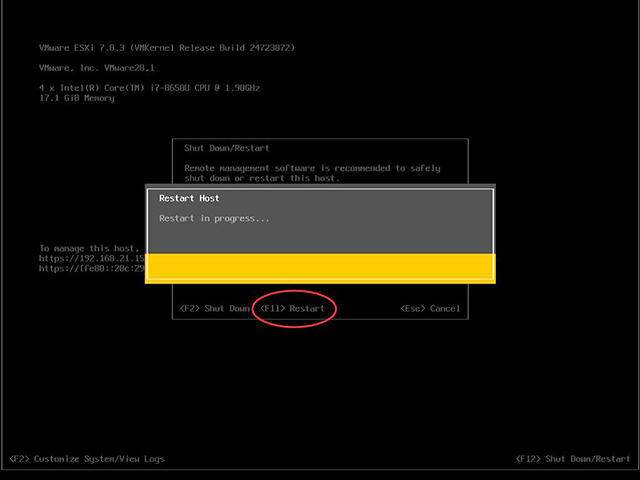Click the build number 24723872

[270, 48]
